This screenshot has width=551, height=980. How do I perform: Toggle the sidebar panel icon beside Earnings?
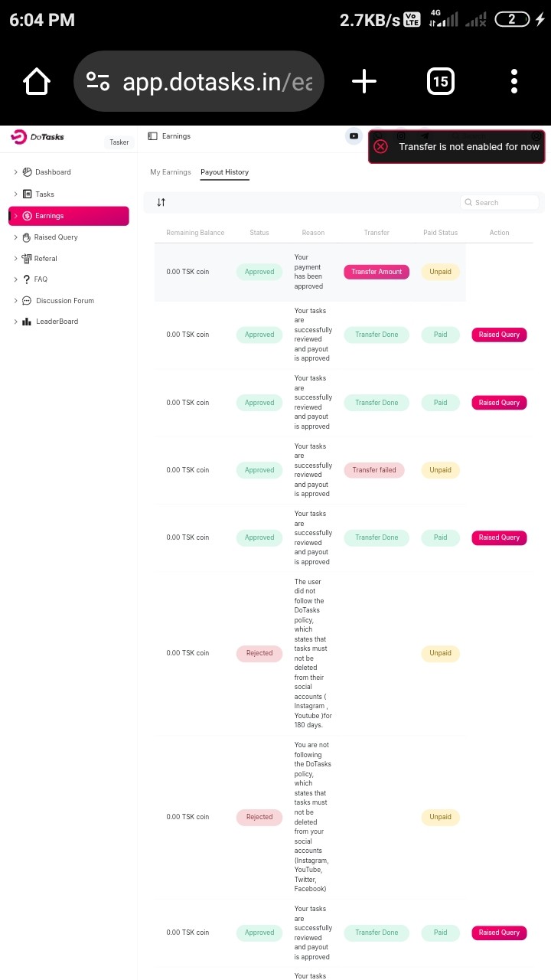coord(153,136)
